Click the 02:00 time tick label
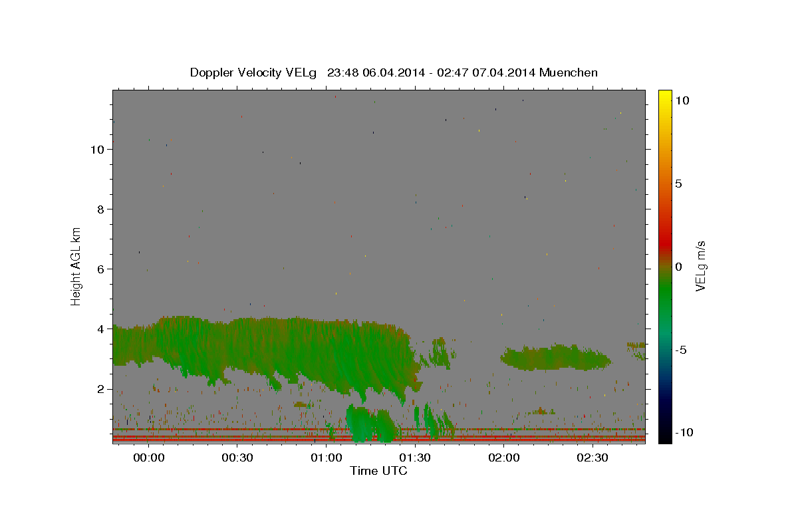The image size is (798, 532). pos(504,458)
